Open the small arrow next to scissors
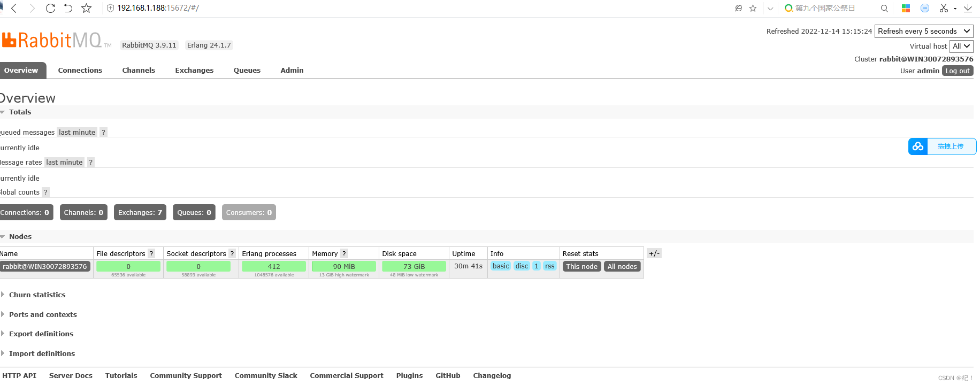The height and width of the screenshot is (386, 980). (x=955, y=9)
